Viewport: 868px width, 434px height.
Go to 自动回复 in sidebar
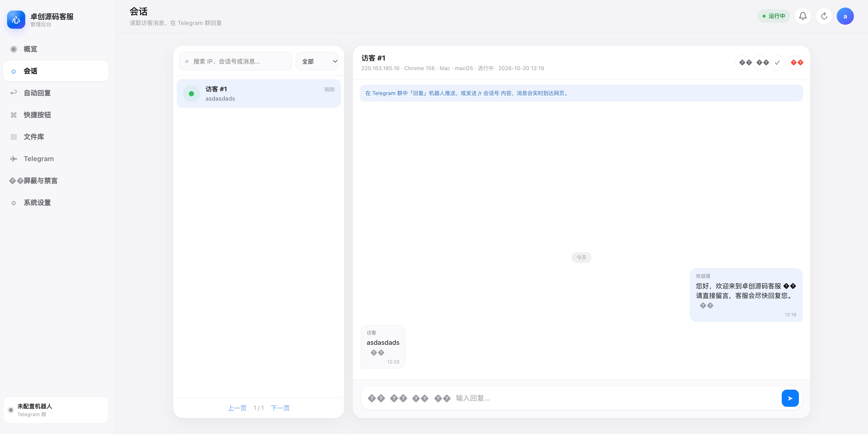(56, 93)
